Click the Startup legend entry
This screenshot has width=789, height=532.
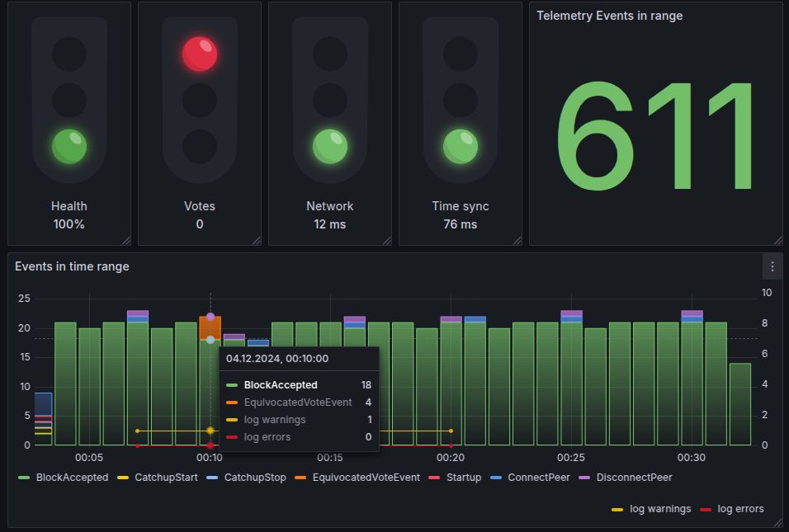455,478
